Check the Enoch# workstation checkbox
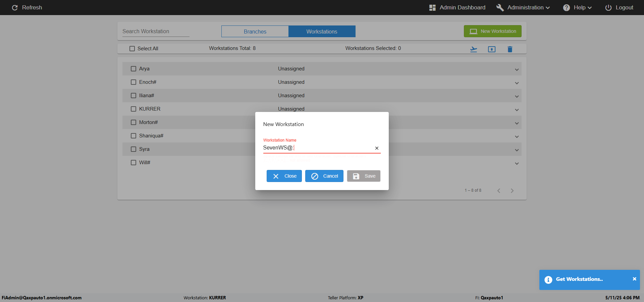 133,82
